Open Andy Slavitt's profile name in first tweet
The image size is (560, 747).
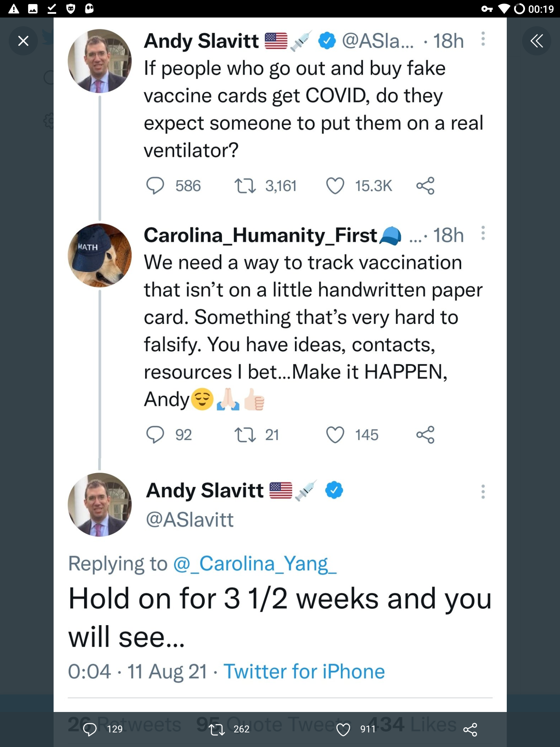coord(201,41)
